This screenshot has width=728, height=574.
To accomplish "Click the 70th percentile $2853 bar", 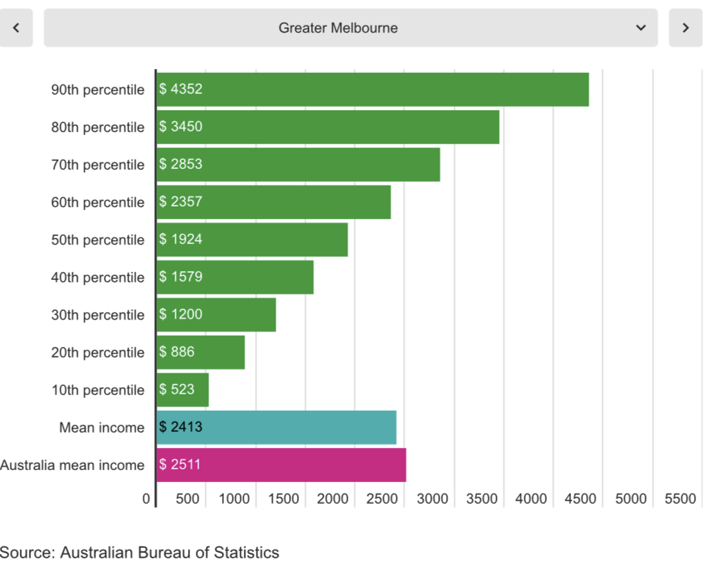I will click(x=298, y=165).
